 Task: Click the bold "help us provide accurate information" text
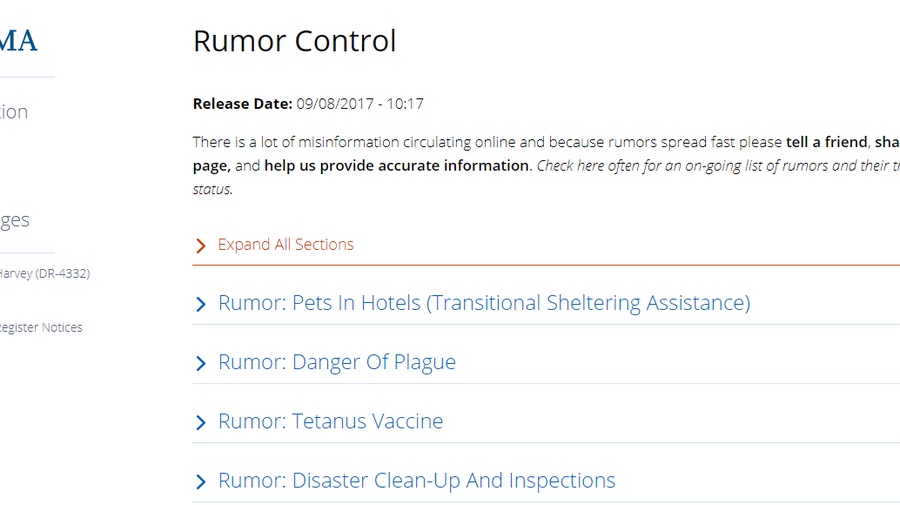point(396,165)
